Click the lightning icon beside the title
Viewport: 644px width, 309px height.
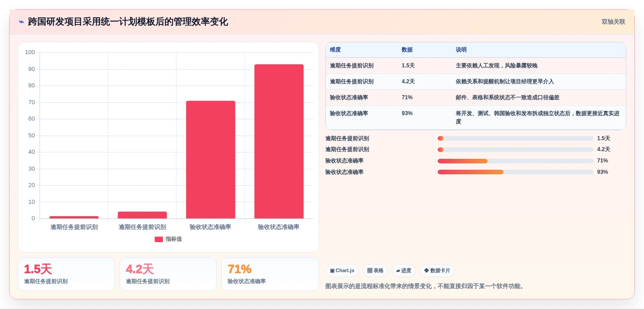coord(21,22)
